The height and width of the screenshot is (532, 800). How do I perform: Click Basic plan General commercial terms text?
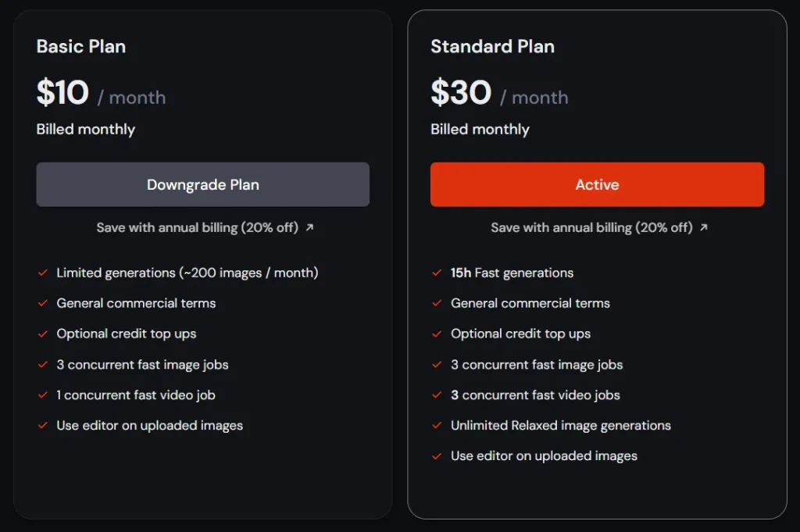coord(136,303)
